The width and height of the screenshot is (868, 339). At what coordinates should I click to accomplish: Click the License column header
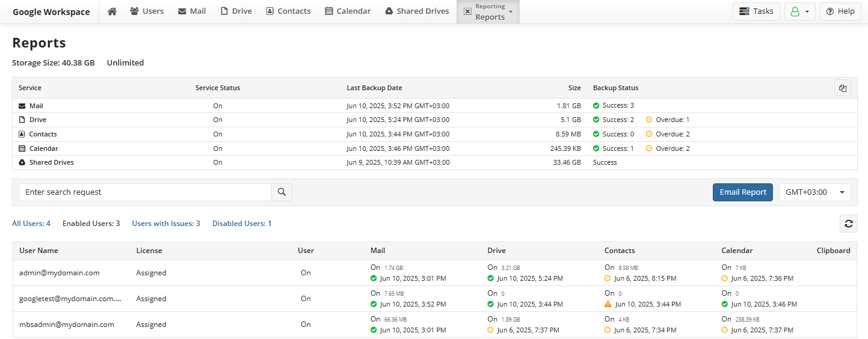click(149, 251)
